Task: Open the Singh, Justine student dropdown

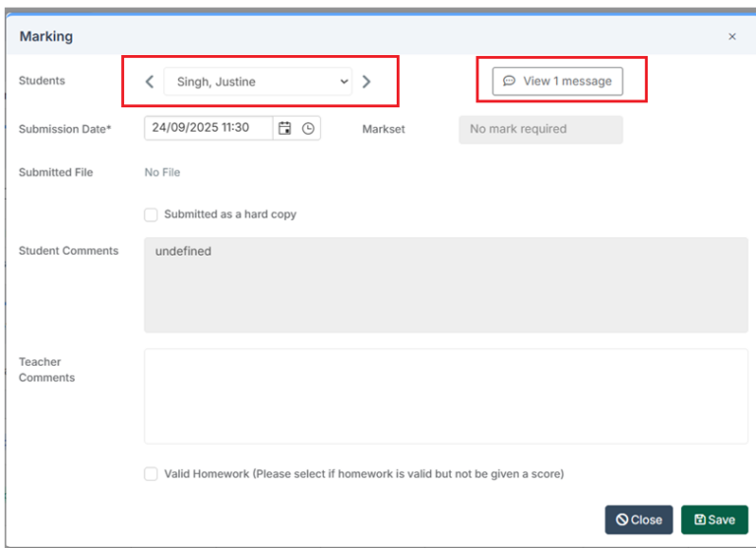Action: (x=258, y=82)
